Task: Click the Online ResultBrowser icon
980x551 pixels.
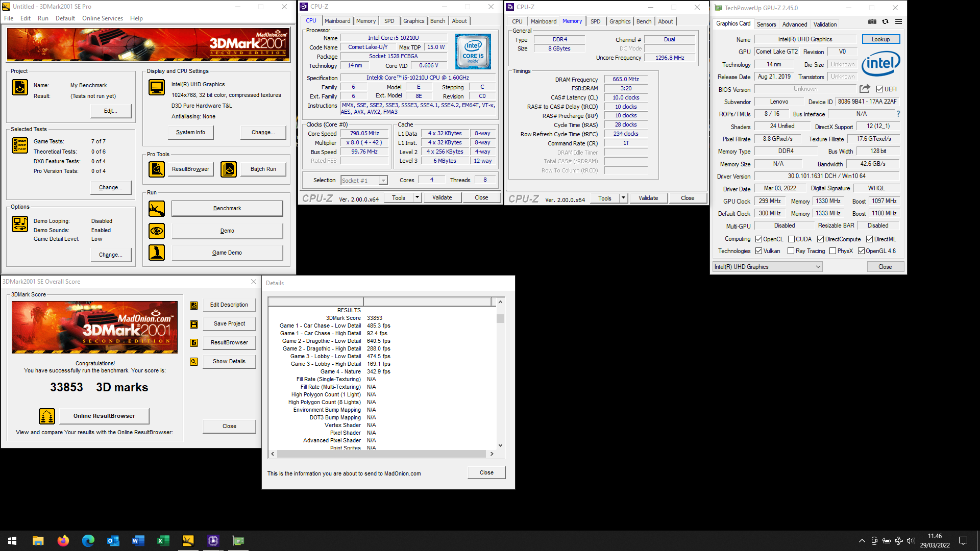Action: tap(47, 416)
